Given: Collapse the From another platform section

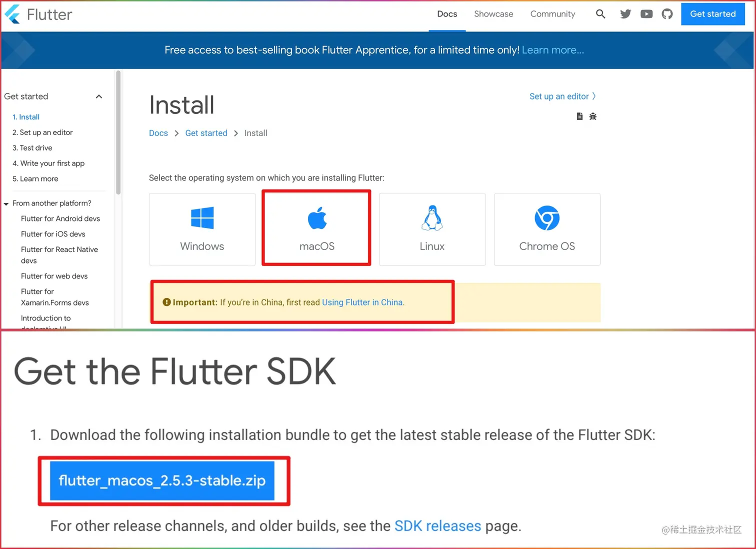Looking at the screenshot, I should (6, 203).
